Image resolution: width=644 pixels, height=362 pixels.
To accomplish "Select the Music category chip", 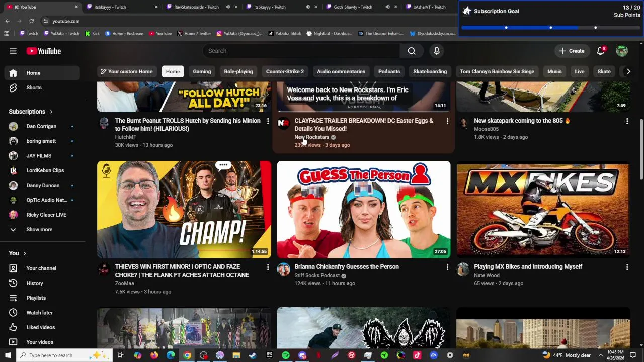I will pyautogui.click(x=554, y=71).
